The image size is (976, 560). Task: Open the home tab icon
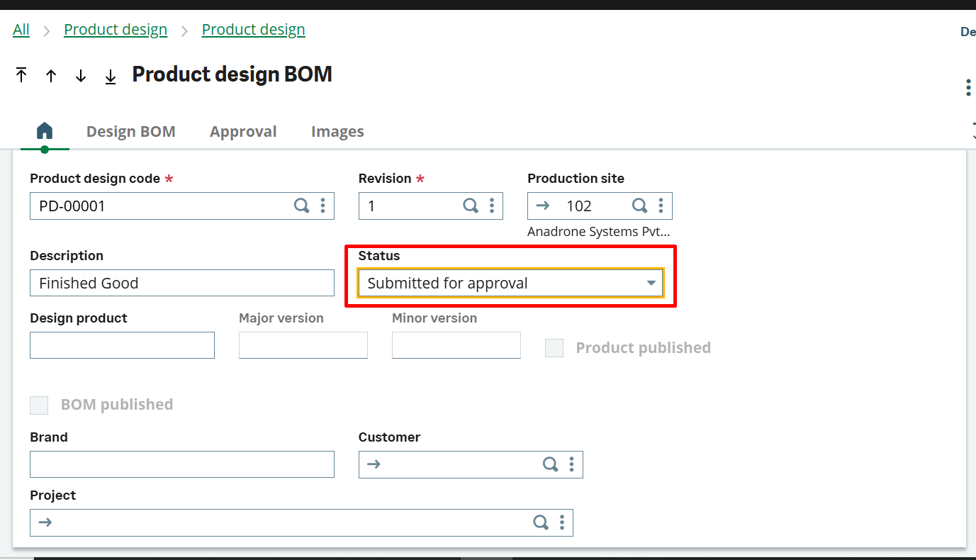click(45, 131)
